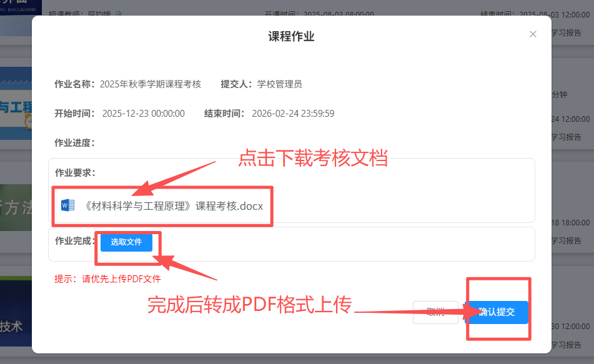594x364 pixels.
Task: Submit the assignment via 确认提交
Action: (x=498, y=312)
